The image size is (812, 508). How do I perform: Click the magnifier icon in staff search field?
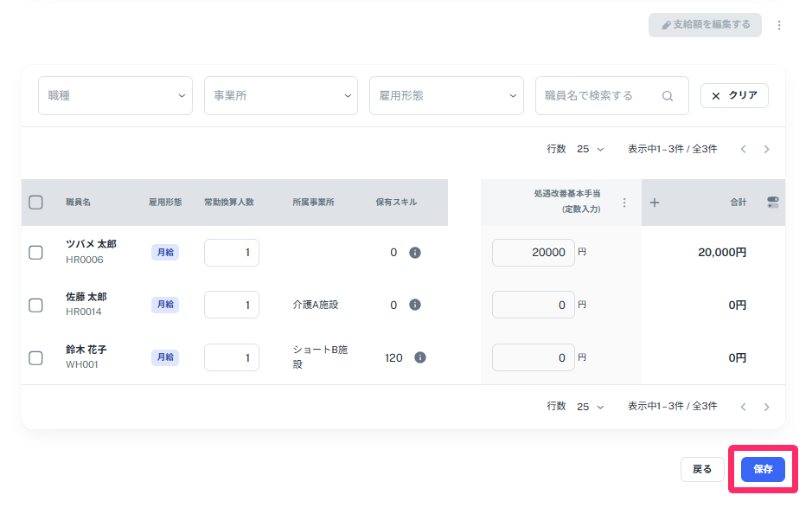[x=667, y=95]
